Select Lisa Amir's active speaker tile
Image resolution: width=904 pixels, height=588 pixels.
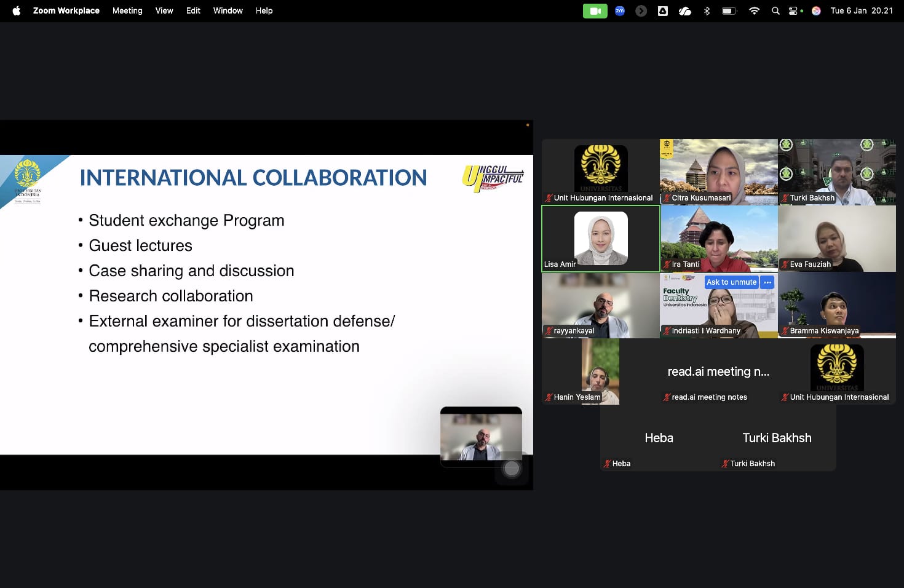pos(600,239)
